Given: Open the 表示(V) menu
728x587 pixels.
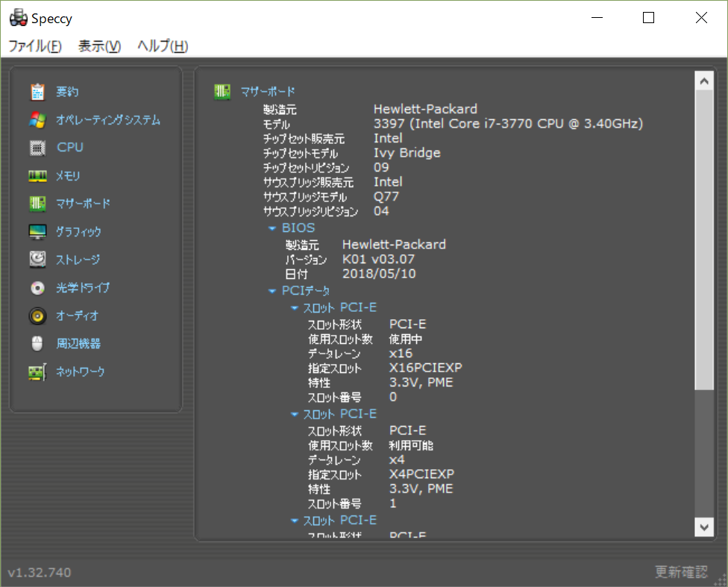Looking at the screenshot, I should tap(99, 46).
